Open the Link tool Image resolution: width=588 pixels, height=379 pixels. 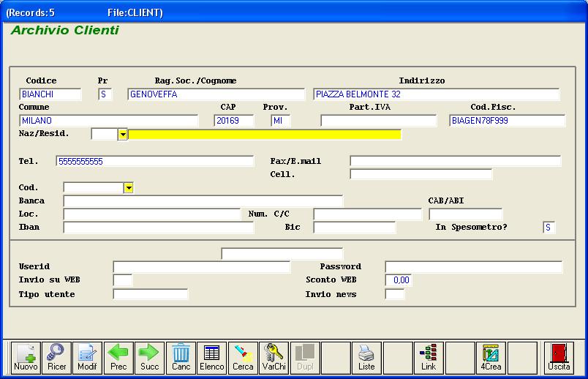click(x=429, y=358)
